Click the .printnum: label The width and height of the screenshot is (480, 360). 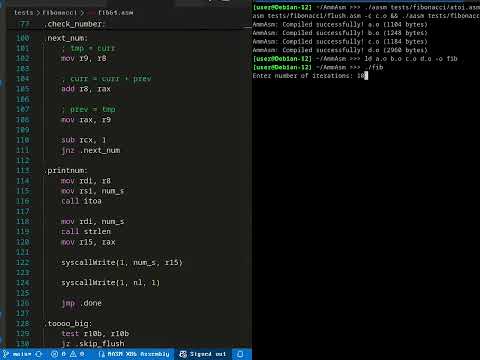point(66,171)
